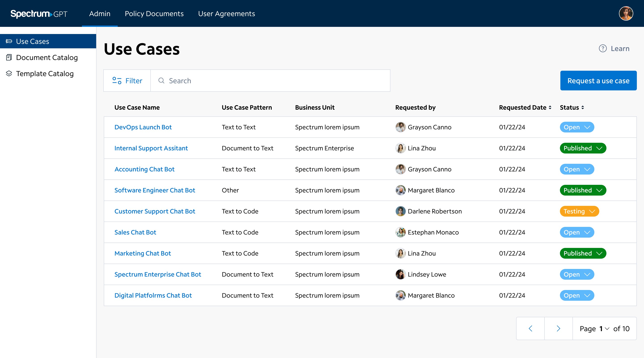Click the Use Cases sidebar icon
Viewport: 644px width, 358px height.
click(x=9, y=41)
